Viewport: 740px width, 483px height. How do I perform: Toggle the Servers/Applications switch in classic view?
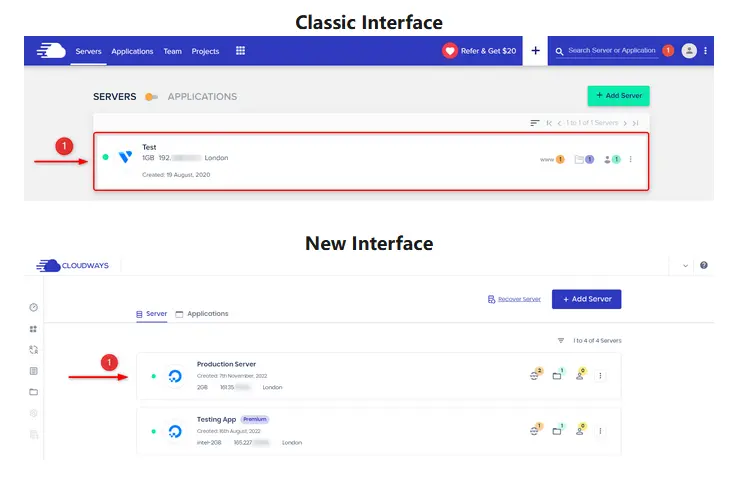coord(151,97)
